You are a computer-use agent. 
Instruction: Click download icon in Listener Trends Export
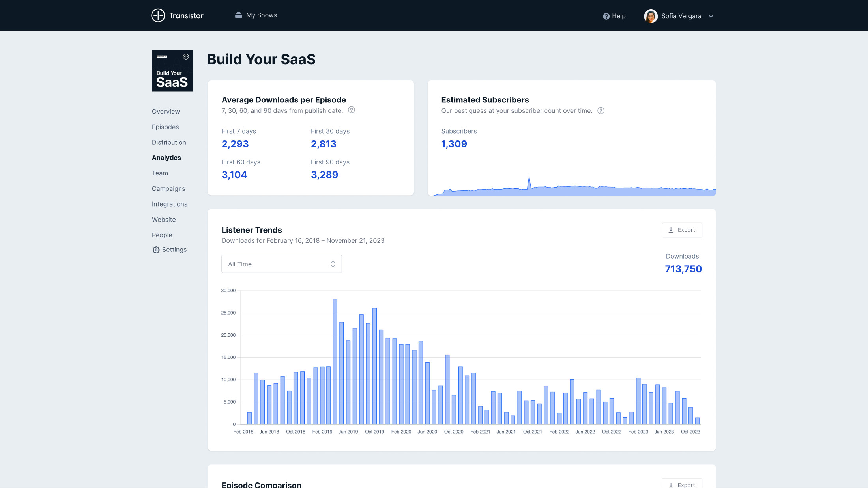pos(671,230)
